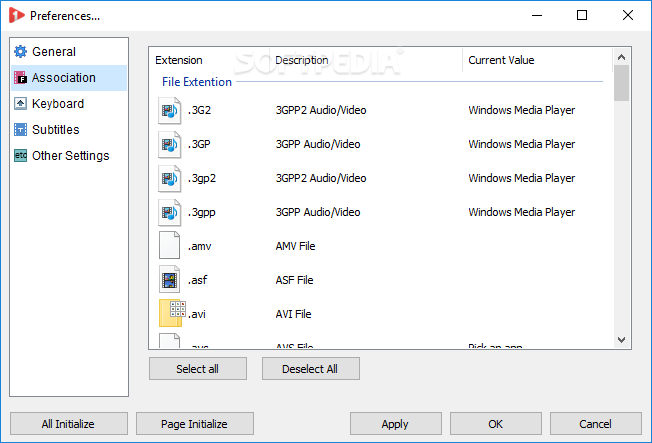Click the app logo in title bar
The width and height of the screenshot is (652, 443).
17,15
